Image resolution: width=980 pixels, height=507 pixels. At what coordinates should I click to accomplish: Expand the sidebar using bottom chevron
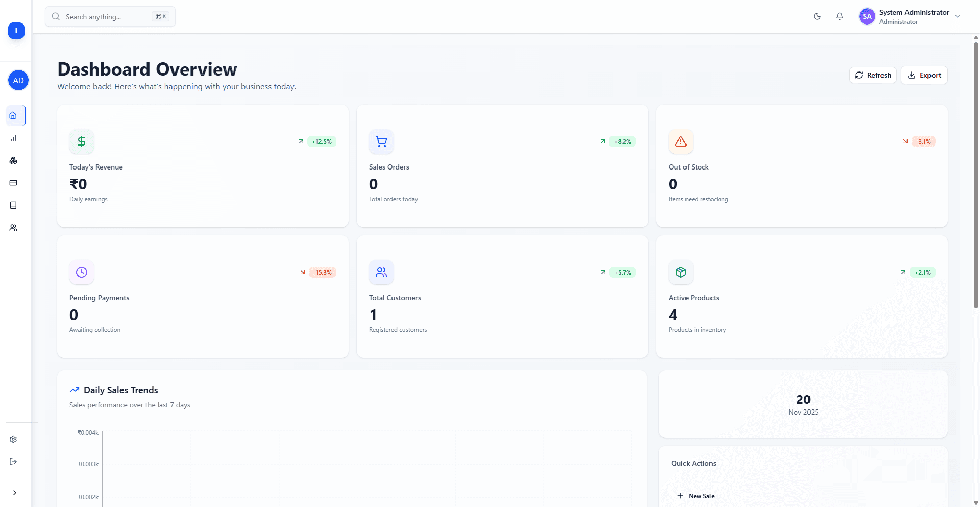(x=15, y=493)
